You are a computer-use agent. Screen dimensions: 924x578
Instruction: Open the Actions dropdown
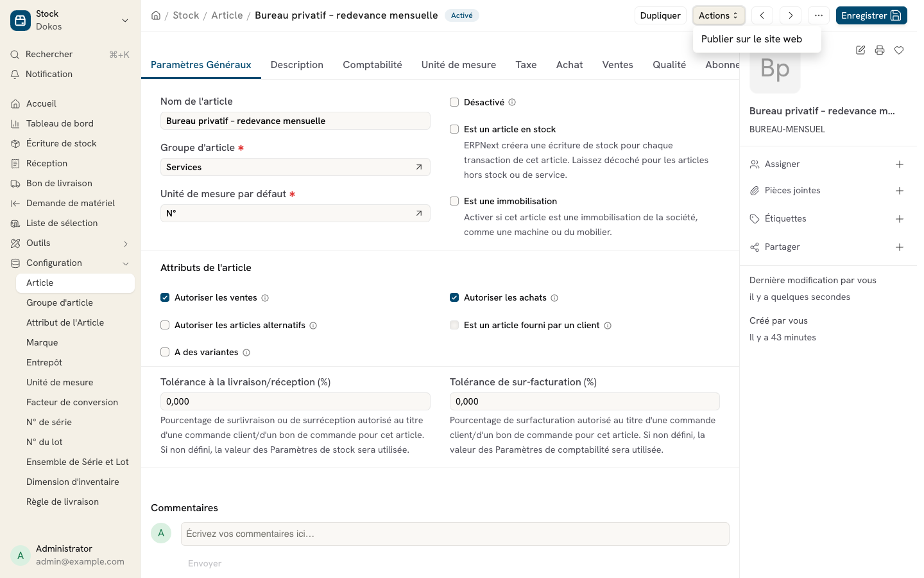[x=719, y=15]
